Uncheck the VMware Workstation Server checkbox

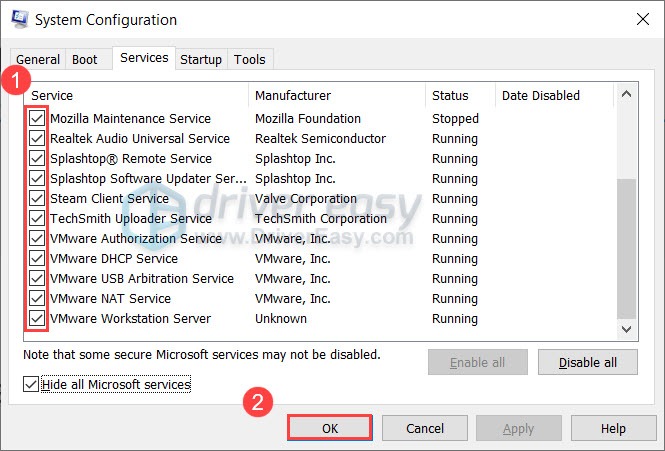point(37,319)
